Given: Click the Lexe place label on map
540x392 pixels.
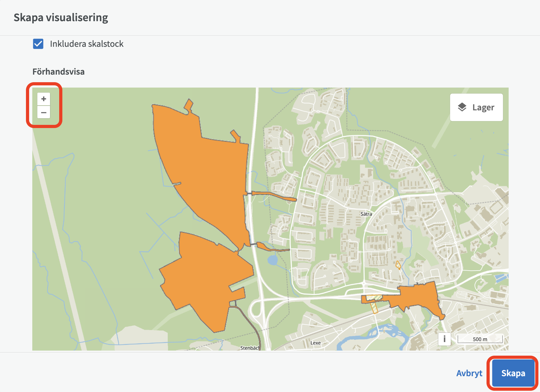Looking at the screenshot, I should (x=316, y=343).
